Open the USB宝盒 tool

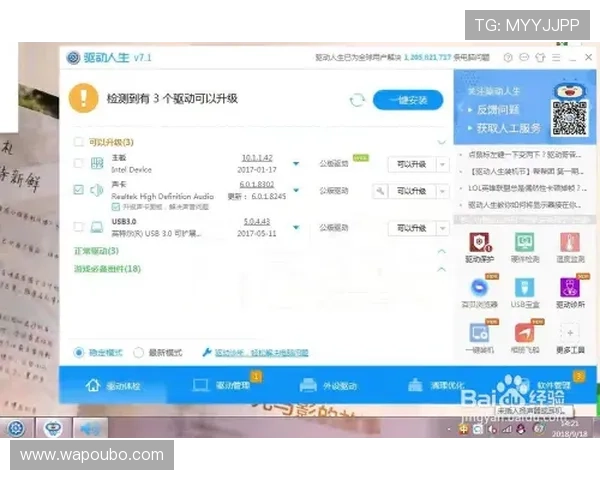click(x=525, y=287)
